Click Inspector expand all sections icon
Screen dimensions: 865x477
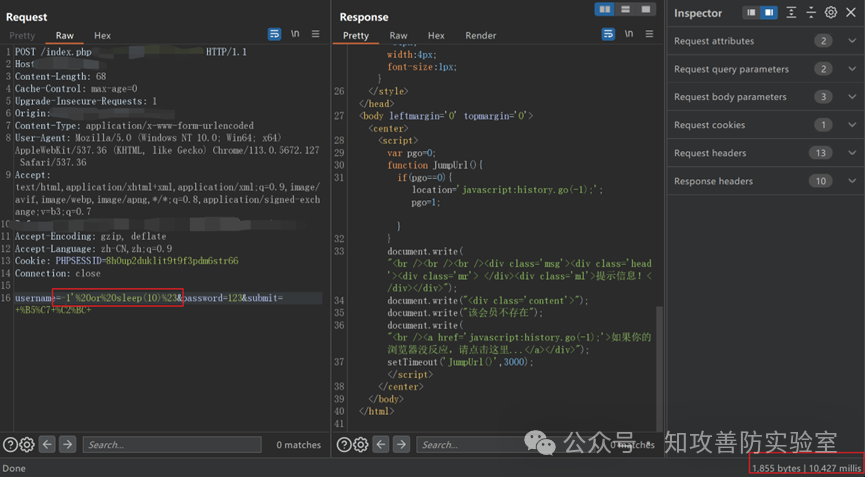[x=791, y=13]
